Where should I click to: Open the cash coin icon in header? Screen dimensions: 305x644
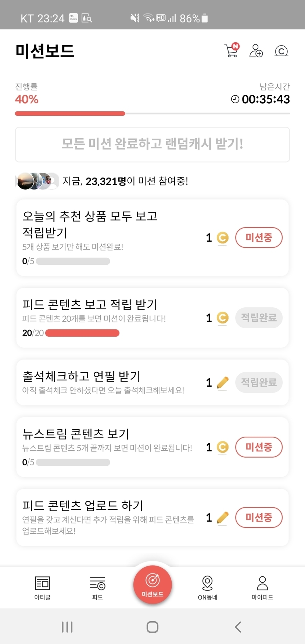pos(281,51)
